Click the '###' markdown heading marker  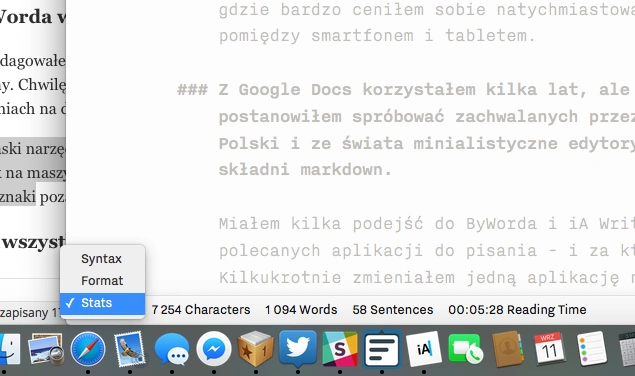192,90
